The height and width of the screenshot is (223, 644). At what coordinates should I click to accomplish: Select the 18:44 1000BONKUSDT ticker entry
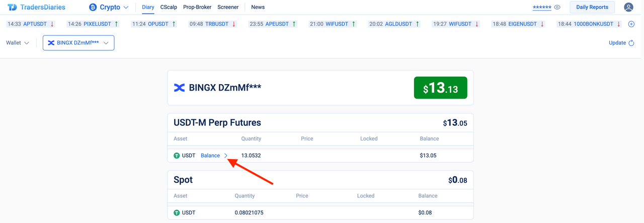click(590, 24)
